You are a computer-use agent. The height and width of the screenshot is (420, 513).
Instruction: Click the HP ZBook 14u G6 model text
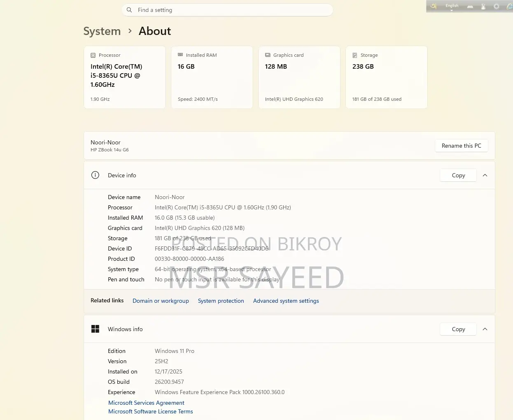[x=110, y=150]
